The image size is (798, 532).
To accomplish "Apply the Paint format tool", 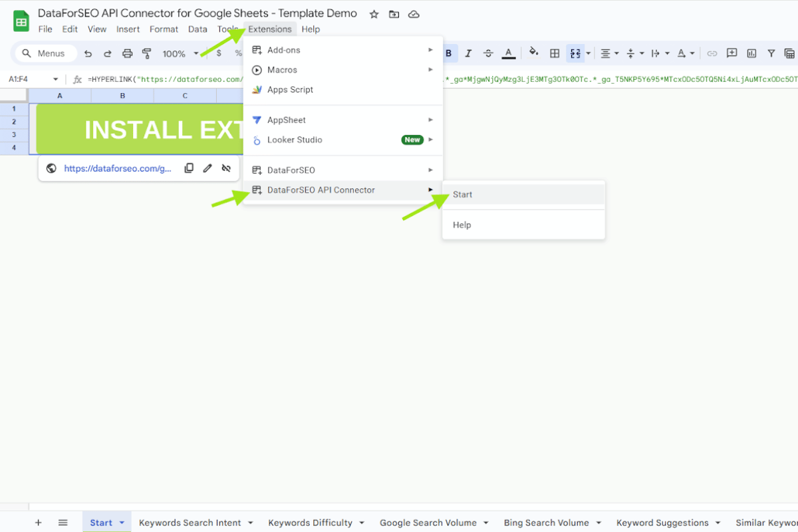I will pyautogui.click(x=146, y=53).
